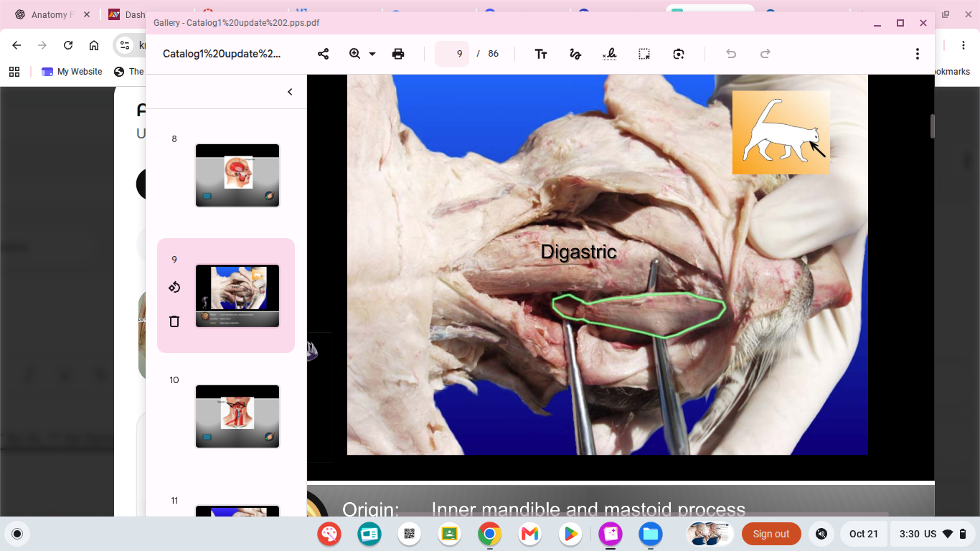Screen dimensions: 980x551
Task: Open the page 10 thumbnail
Action: pyautogui.click(x=237, y=417)
